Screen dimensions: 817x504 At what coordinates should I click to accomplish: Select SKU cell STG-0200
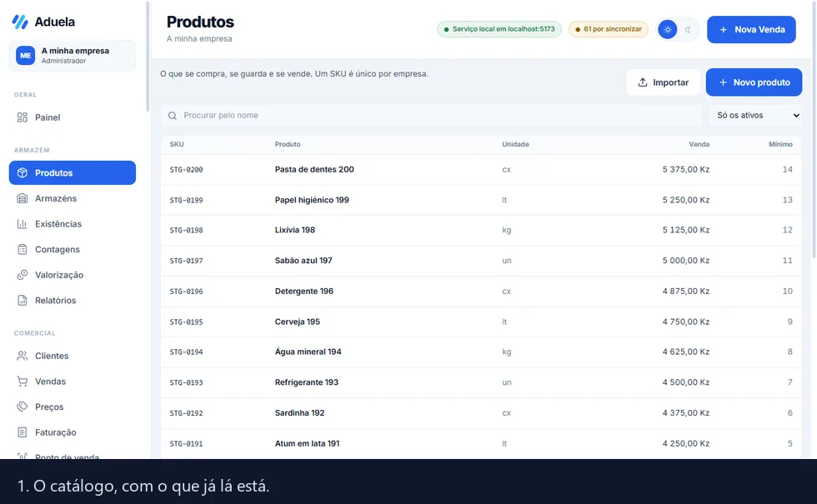[186, 170]
